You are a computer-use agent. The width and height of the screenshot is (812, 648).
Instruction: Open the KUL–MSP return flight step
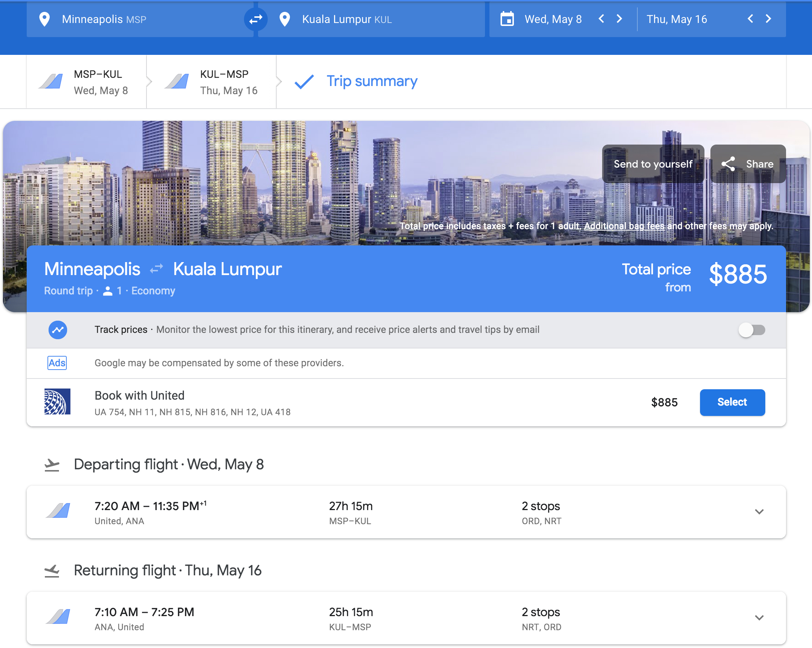point(211,82)
